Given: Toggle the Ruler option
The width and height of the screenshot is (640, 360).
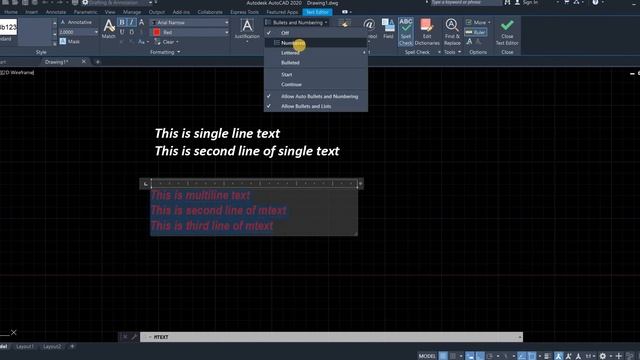Looking at the screenshot, I should [x=476, y=32].
